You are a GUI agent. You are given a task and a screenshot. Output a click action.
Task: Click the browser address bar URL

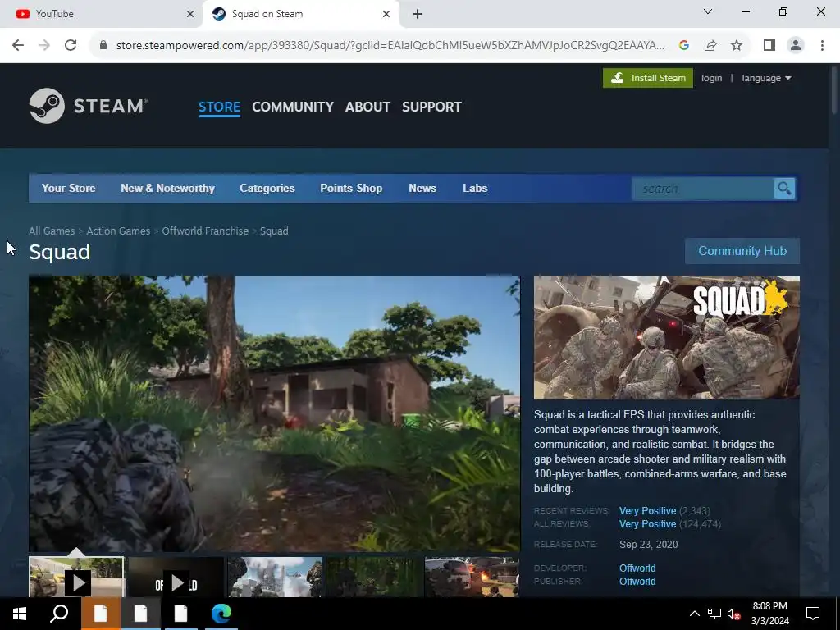point(390,46)
